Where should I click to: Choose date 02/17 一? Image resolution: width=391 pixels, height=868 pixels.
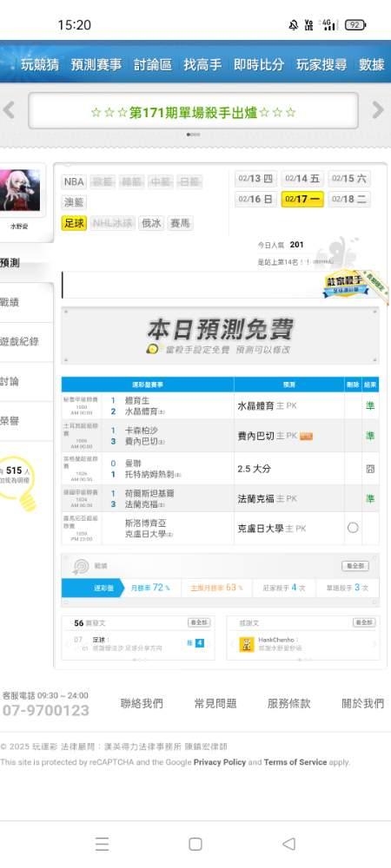(302, 200)
